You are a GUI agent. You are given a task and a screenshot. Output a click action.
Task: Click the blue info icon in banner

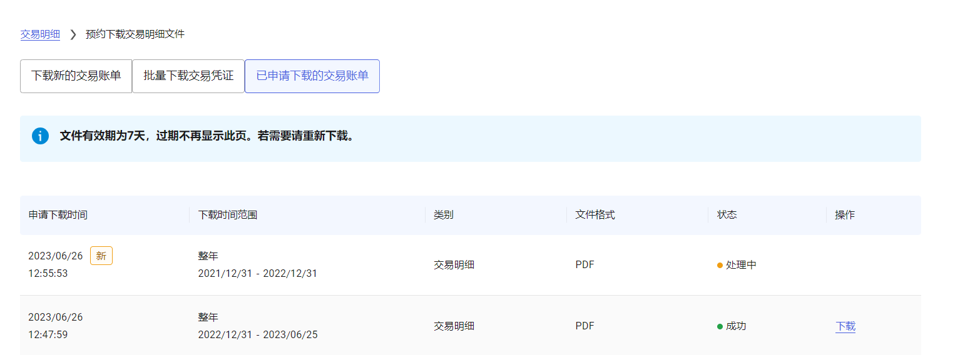(40, 136)
